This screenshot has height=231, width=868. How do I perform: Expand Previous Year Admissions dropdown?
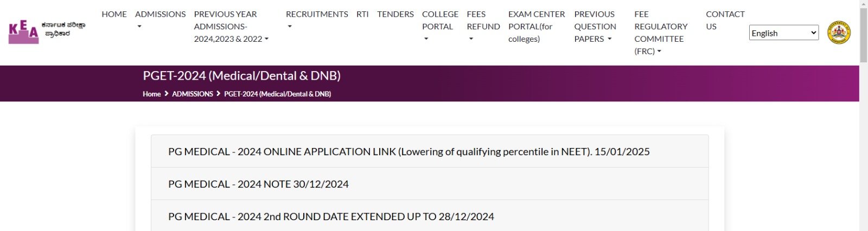pos(231,27)
